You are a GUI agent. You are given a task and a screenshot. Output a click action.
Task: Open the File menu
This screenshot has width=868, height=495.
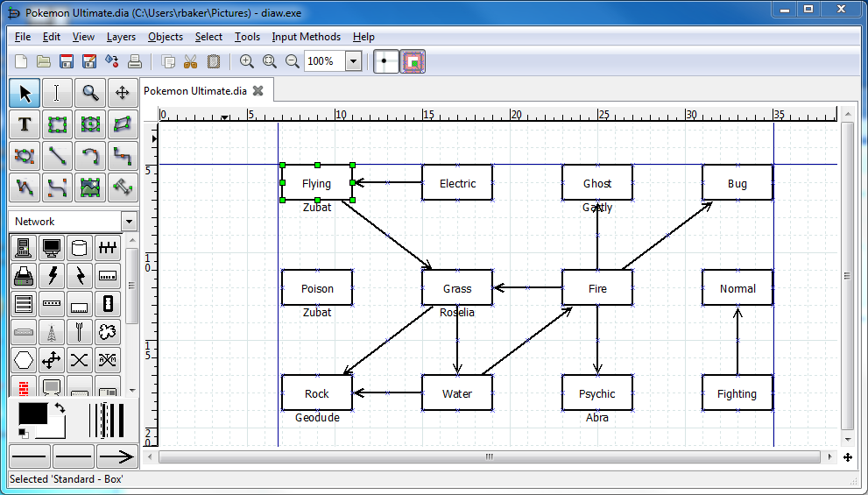[x=23, y=37]
